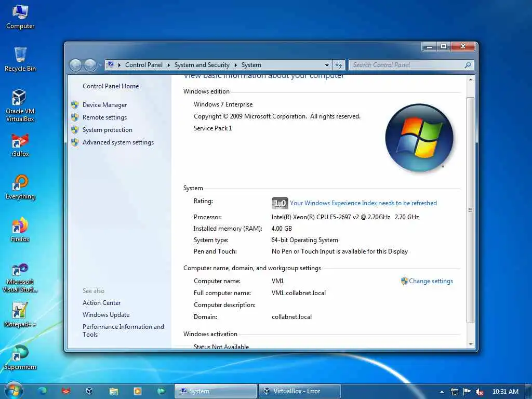The width and height of the screenshot is (532, 399).
Task: Open the Edge browser pinned on taskbar
Action: (x=43, y=391)
